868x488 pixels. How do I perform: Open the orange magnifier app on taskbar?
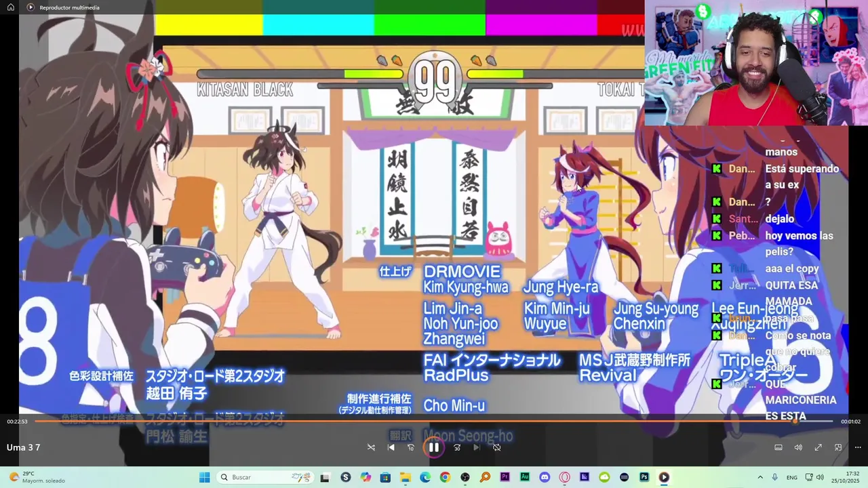tap(485, 477)
